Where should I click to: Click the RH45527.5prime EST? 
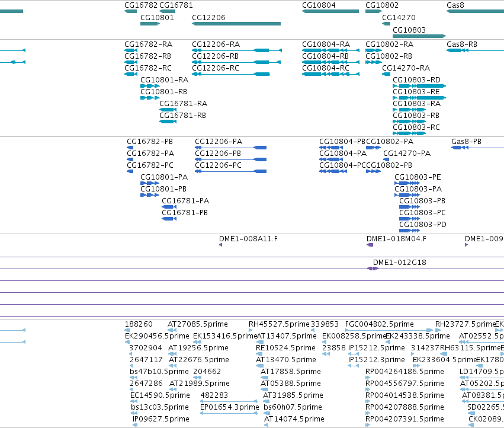(x=251, y=330)
